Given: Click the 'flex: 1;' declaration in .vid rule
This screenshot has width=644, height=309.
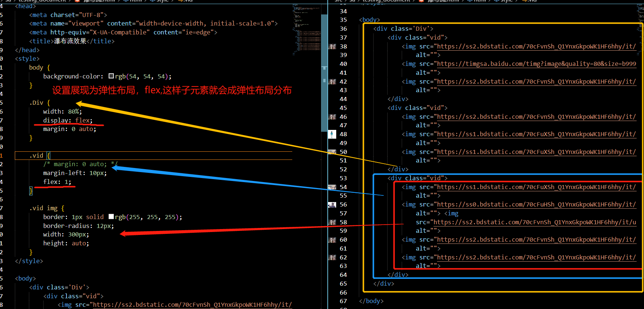Looking at the screenshot, I should pyautogui.click(x=57, y=182).
